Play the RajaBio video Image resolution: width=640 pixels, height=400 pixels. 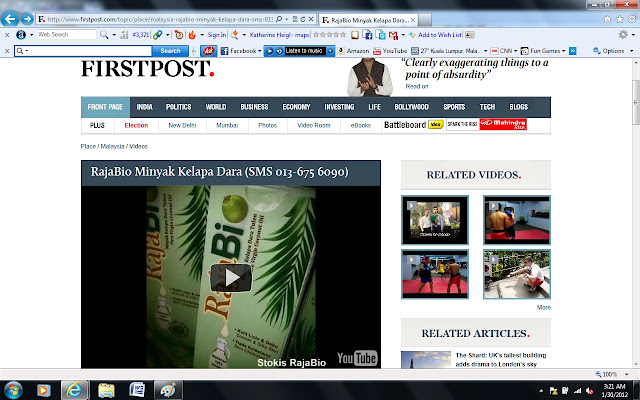[231, 278]
